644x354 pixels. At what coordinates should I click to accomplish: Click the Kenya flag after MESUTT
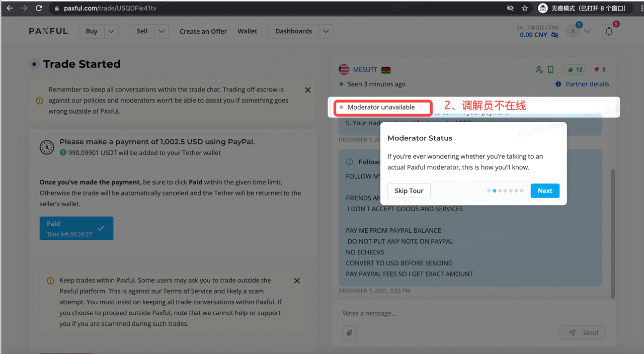tap(386, 70)
